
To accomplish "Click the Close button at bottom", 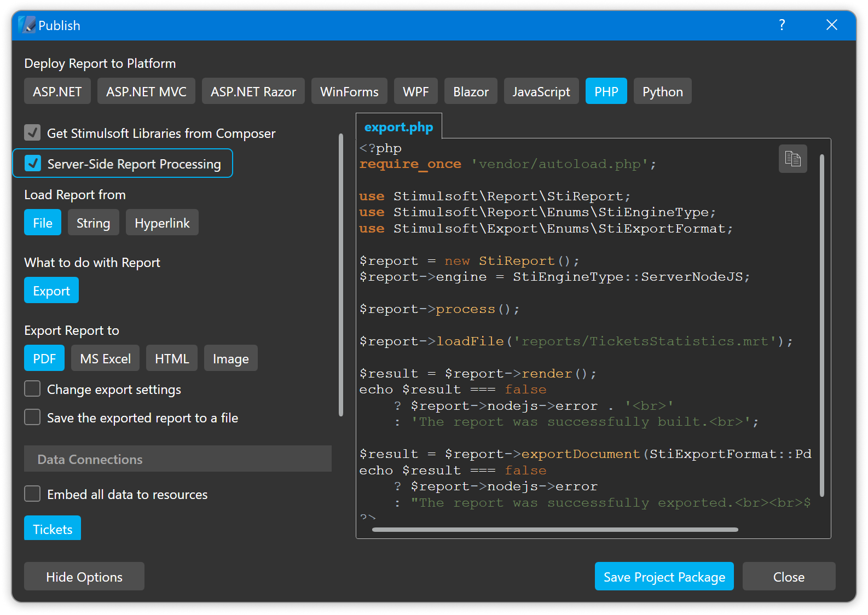I will (789, 576).
